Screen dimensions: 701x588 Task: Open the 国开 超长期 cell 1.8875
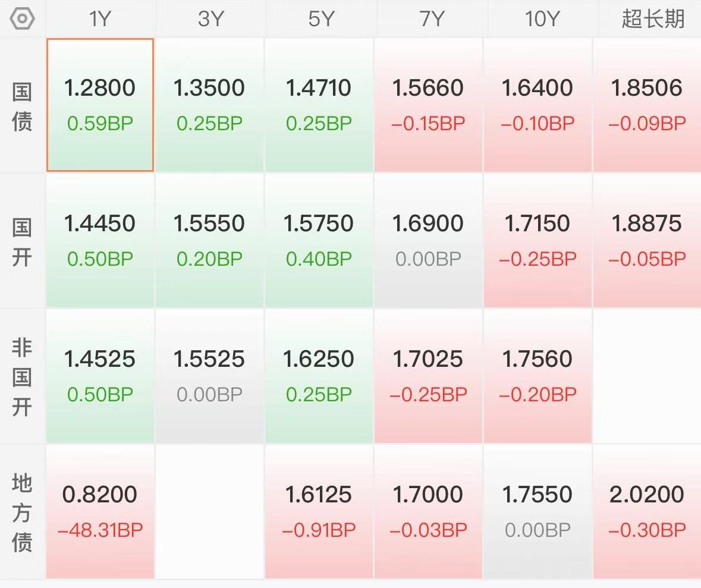tap(647, 241)
